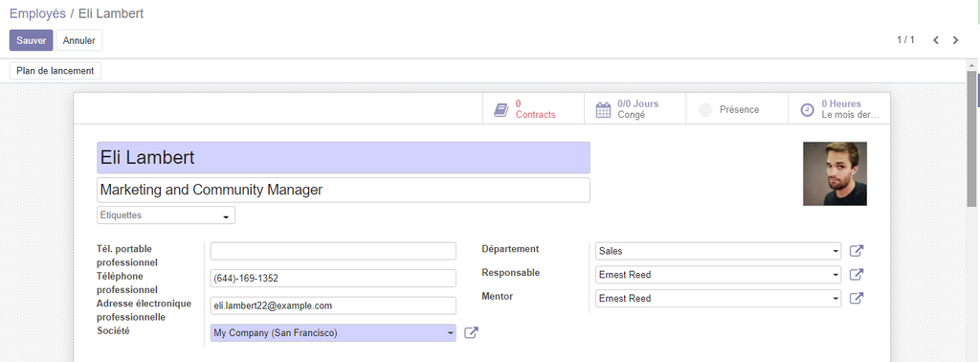Viewport: 980px width, 362px height.
Task: Click the Sauver button
Action: point(32,40)
